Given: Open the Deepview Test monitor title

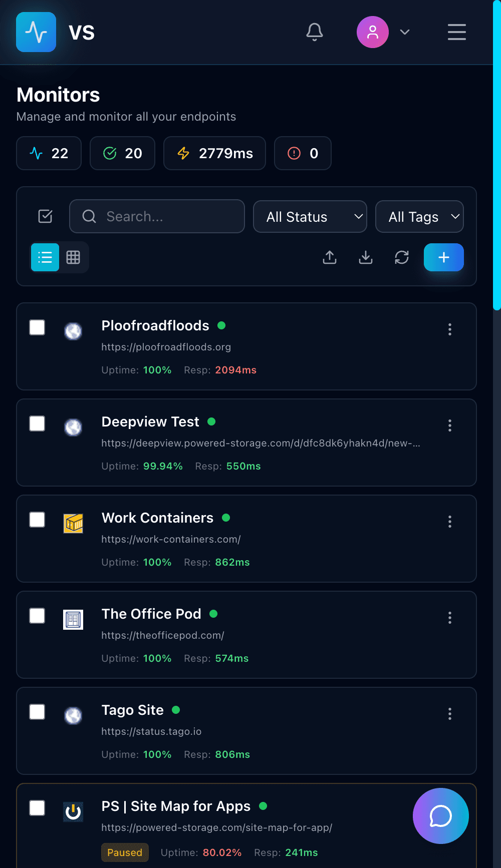Looking at the screenshot, I should click(x=150, y=422).
